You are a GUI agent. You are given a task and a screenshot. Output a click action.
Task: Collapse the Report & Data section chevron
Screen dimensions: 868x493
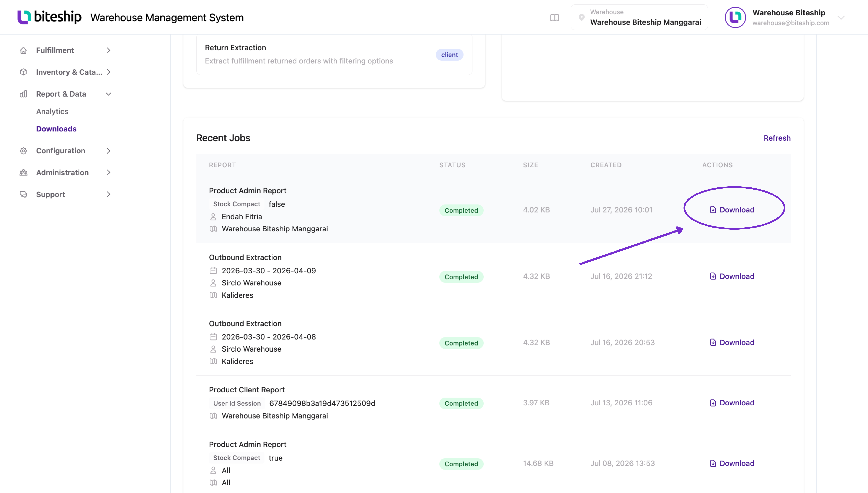click(108, 94)
